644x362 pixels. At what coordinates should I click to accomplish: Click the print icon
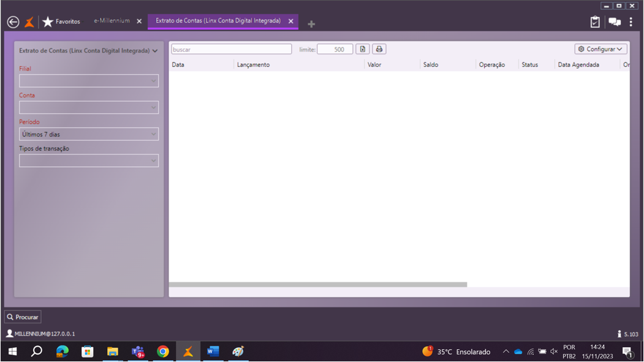[379, 49]
